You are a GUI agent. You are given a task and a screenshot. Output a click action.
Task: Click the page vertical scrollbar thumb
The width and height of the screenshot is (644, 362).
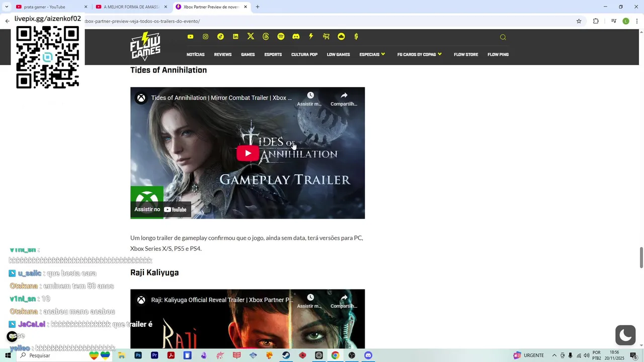[x=641, y=257]
